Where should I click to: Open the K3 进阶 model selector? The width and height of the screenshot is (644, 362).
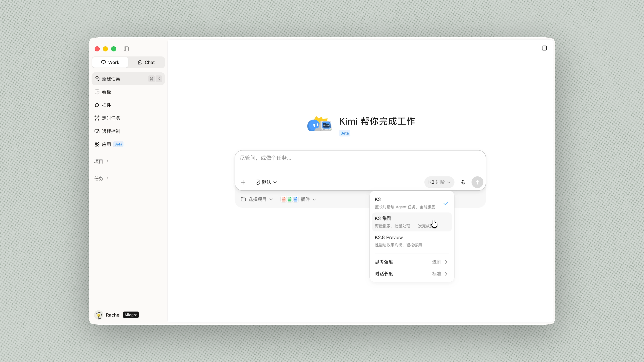(439, 182)
